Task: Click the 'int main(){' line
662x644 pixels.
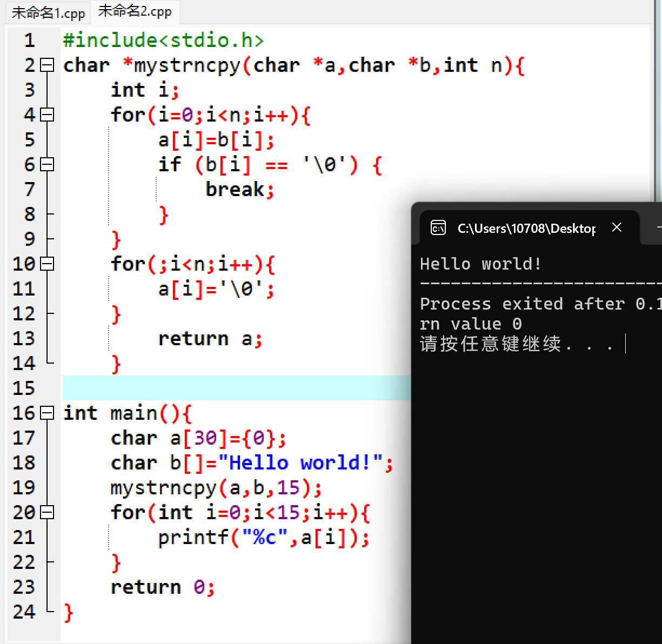Action: 128,413
